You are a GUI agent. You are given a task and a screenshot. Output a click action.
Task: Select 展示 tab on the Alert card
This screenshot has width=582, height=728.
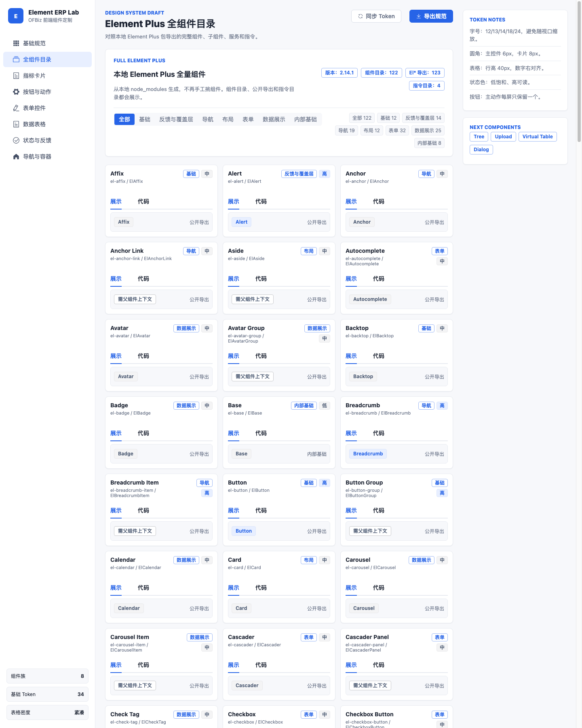234,201
